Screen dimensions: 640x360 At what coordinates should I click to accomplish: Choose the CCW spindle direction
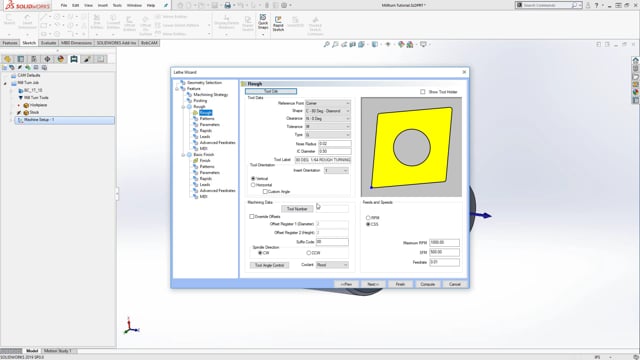click(309, 253)
